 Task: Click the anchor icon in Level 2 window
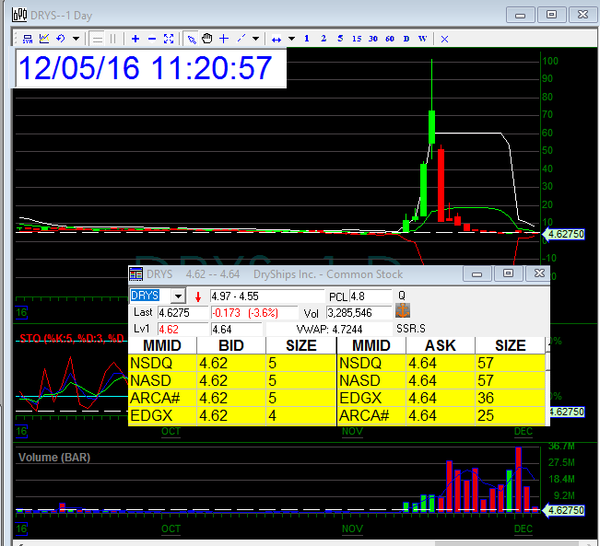click(x=404, y=312)
